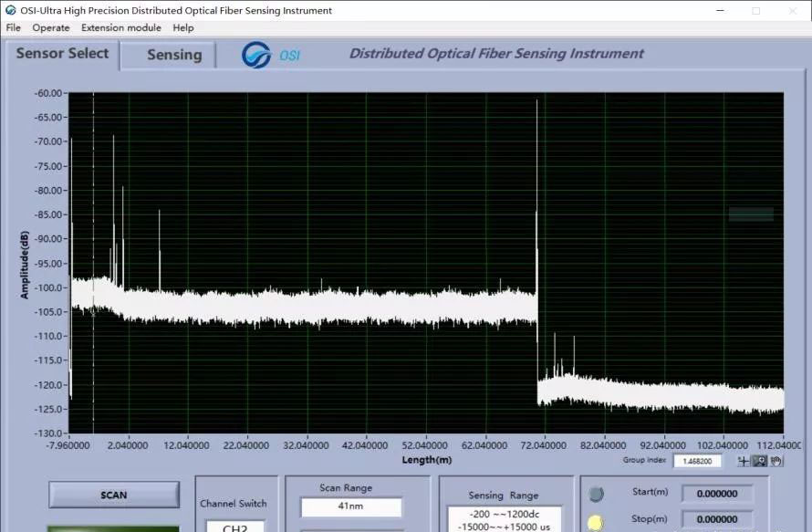Click the app icon in title bar
This screenshot has height=532, width=812.
coord(10,10)
